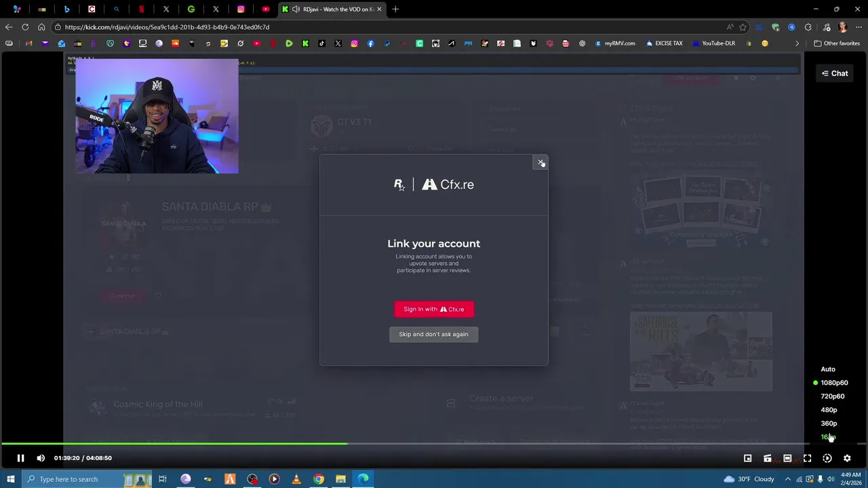
Task: Open the Read aloud option
Action: 730,27
